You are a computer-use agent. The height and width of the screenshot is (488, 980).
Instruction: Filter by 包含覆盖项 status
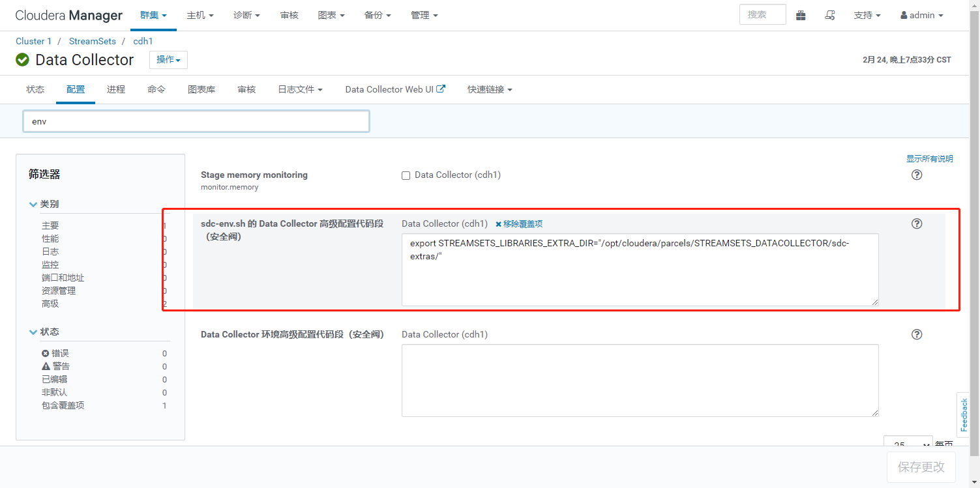(x=63, y=405)
